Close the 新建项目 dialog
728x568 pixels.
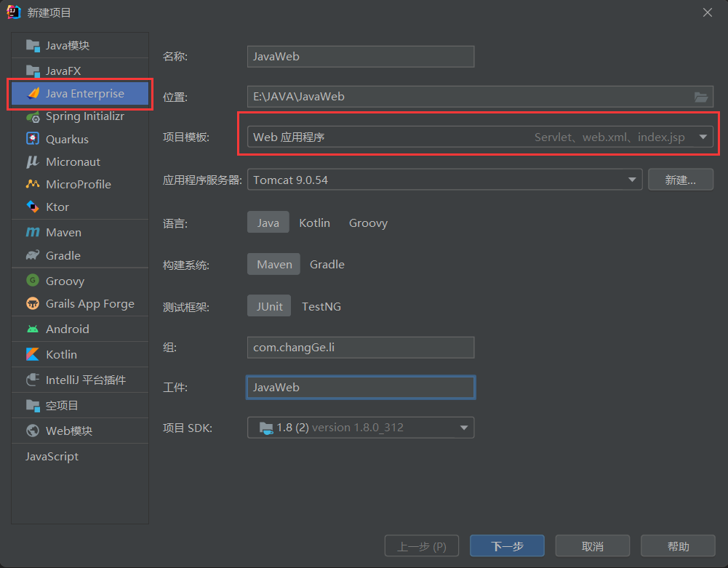pos(707,12)
